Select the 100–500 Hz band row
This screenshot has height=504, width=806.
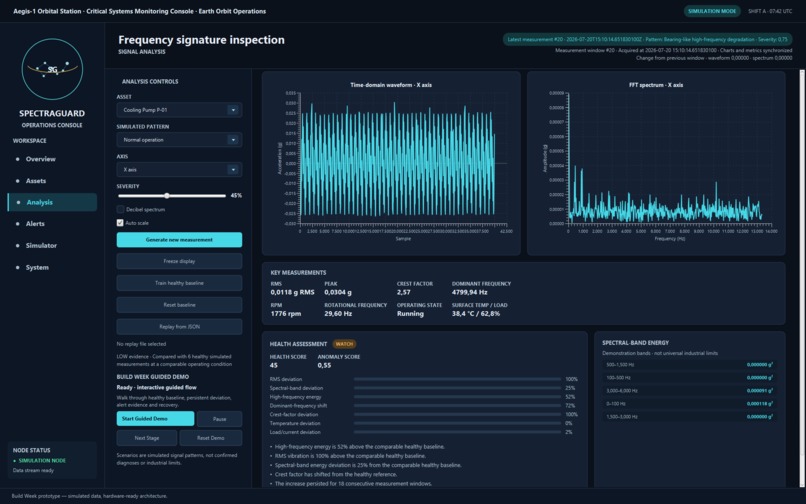(x=689, y=377)
